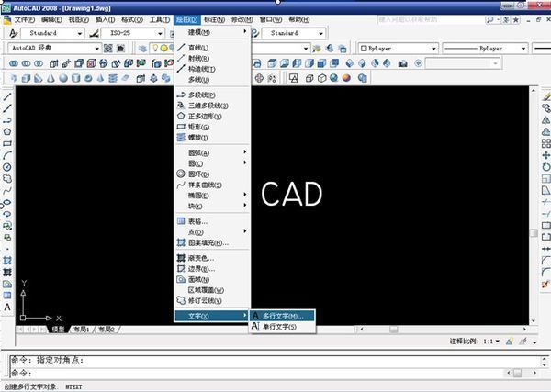Choose 单行文字(S) from the text submenu
Viewport: 551px width, 392px height.
click(x=282, y=327)
